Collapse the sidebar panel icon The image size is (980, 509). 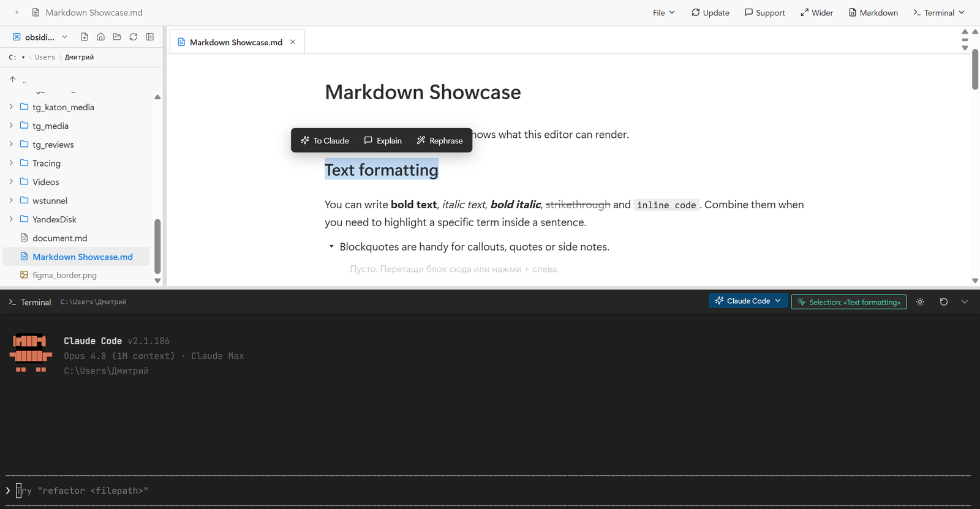(150, 37)
